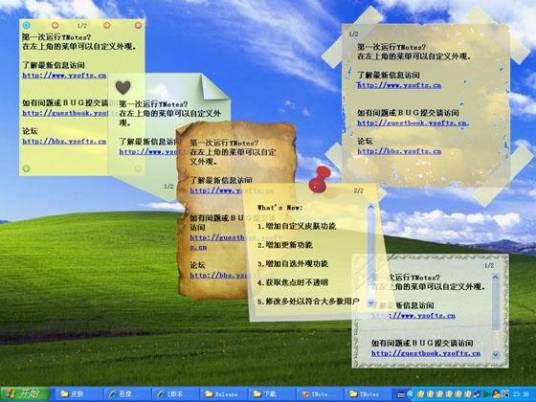Click "第一次运行YNotes?" on the yellow note
The width and height of the screenshot is (536, 402).
(x=56, y=37)
